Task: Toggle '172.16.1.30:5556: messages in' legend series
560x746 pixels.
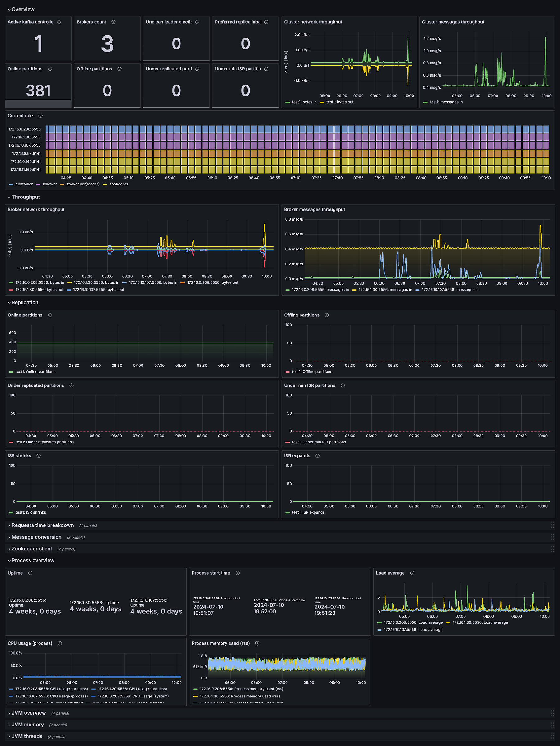Action: point(385,290)
